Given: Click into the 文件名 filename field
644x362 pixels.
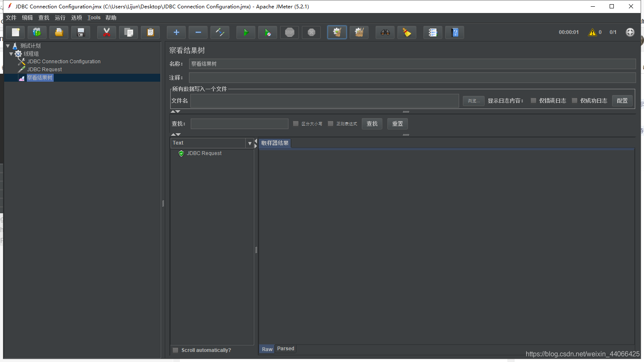Looking at the screenshot, I should click(x=325, y=101).
